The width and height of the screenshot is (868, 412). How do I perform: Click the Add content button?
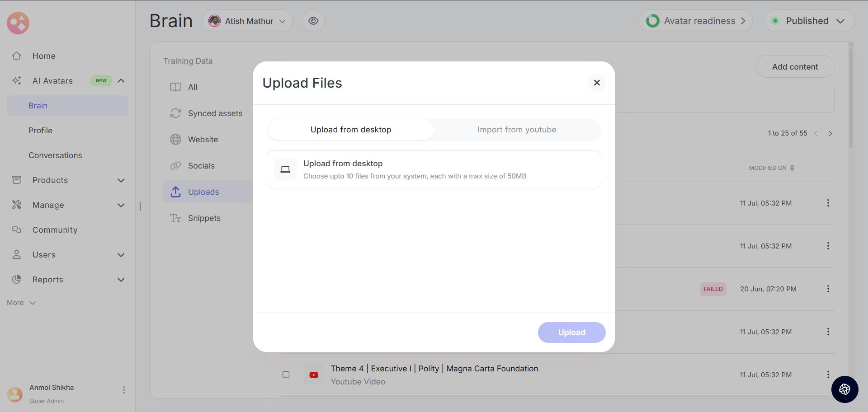click(x=795, y=67)
